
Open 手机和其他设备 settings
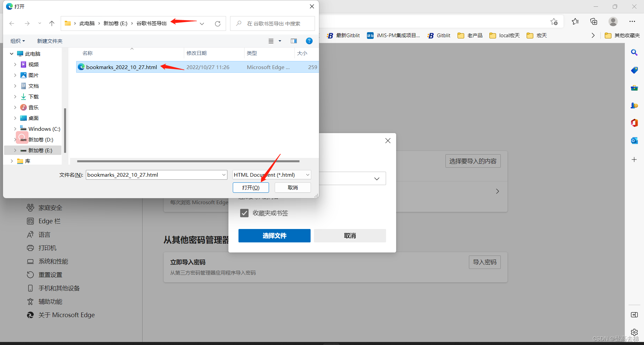coord(59,288)
